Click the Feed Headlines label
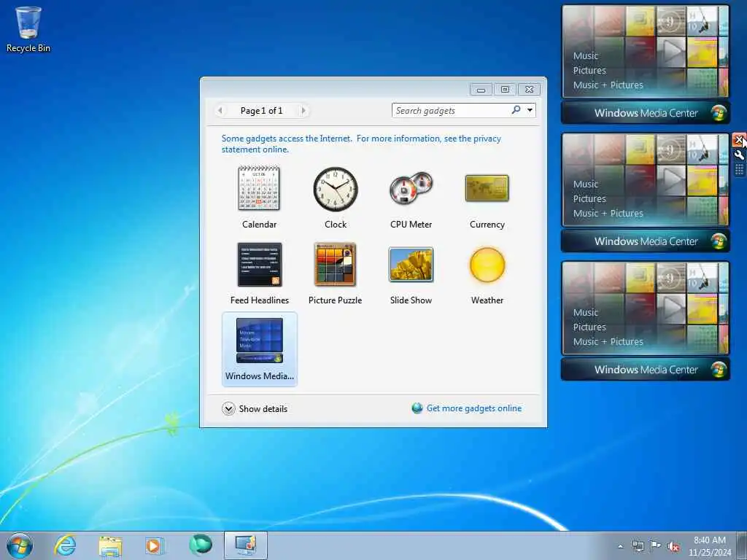747x560 pixels. pyautogui.click(x=260, y=300)
